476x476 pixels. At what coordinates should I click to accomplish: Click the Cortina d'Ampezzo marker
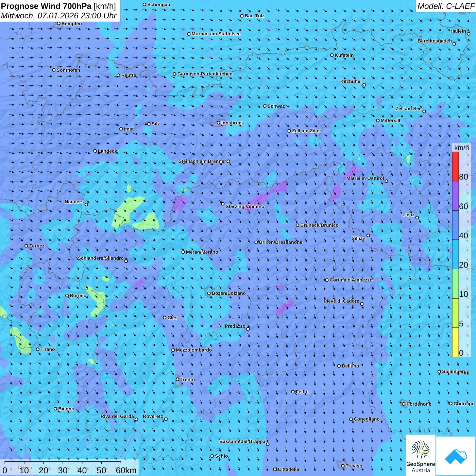(327, 280)
